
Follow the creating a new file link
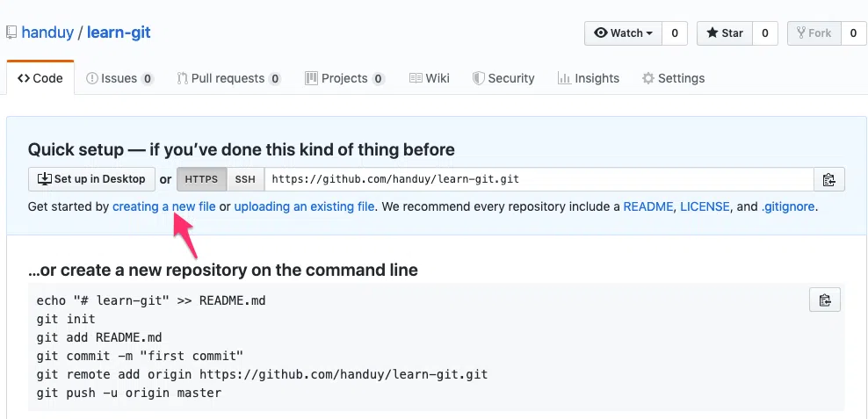click(x=164, y=207)
